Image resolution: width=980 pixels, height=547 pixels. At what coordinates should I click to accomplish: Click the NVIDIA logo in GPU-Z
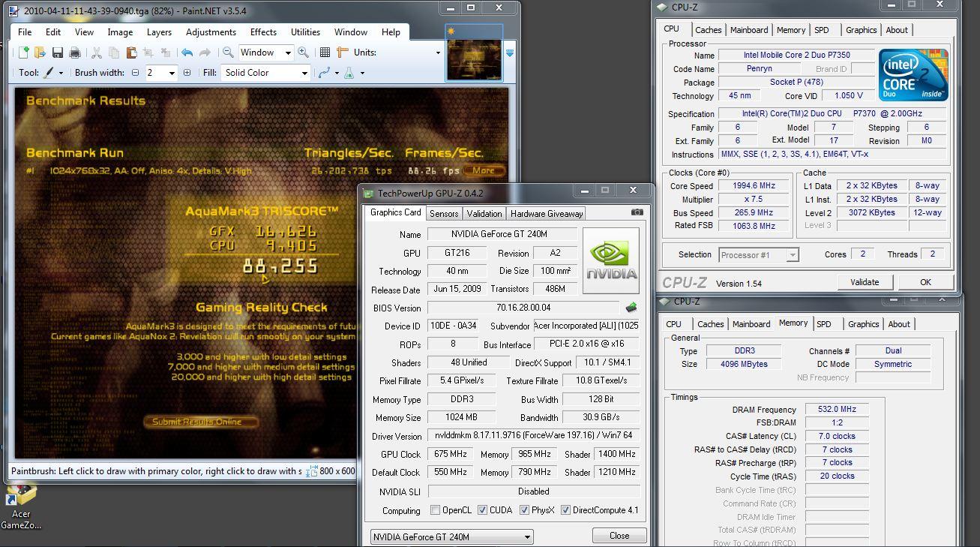tap(611, 260)
